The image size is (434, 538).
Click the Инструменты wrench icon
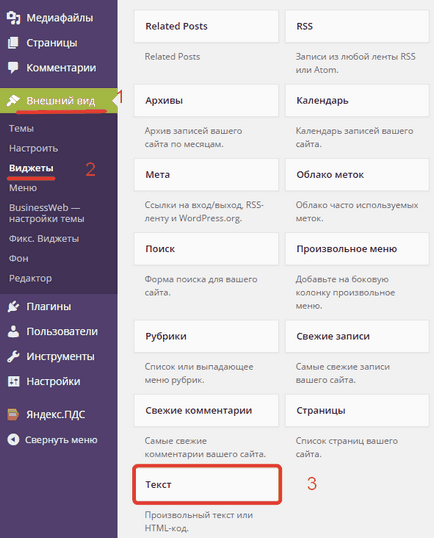pos(13,356)
